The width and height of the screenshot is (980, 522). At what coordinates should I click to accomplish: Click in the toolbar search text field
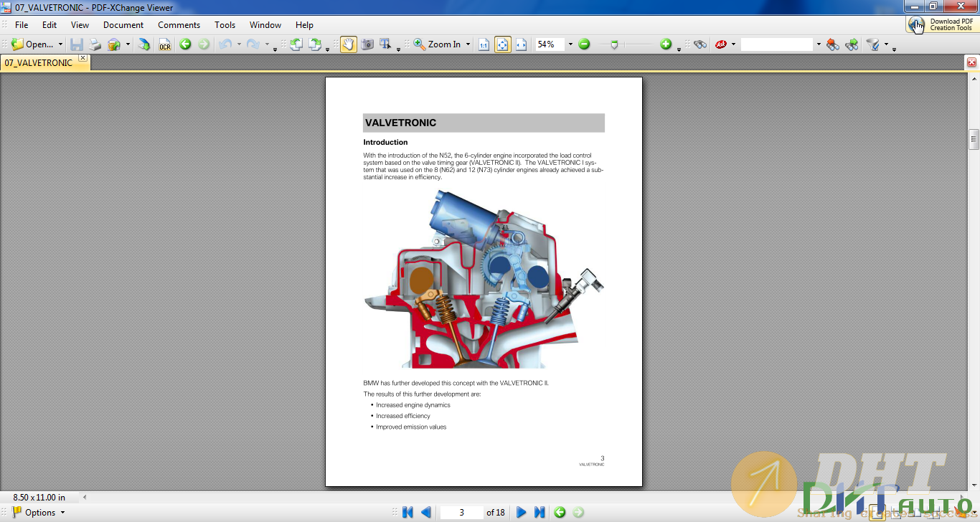tap(777, 44)
